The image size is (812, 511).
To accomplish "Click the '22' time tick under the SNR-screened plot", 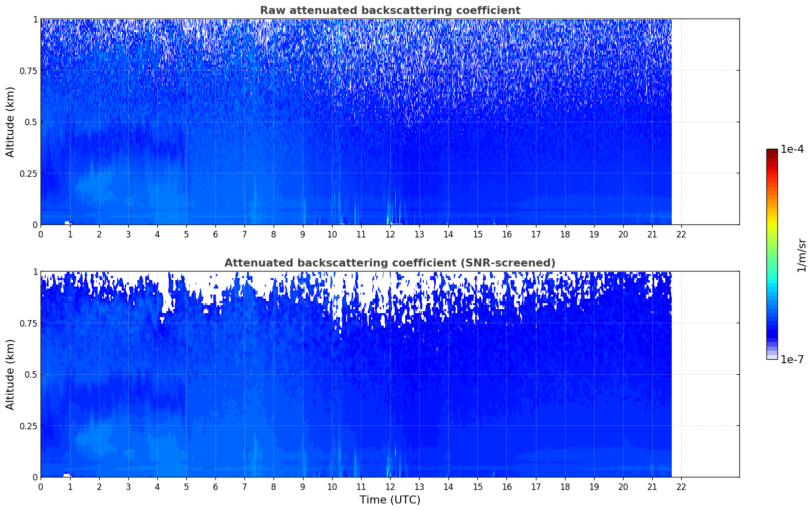I will click(681, 486).
